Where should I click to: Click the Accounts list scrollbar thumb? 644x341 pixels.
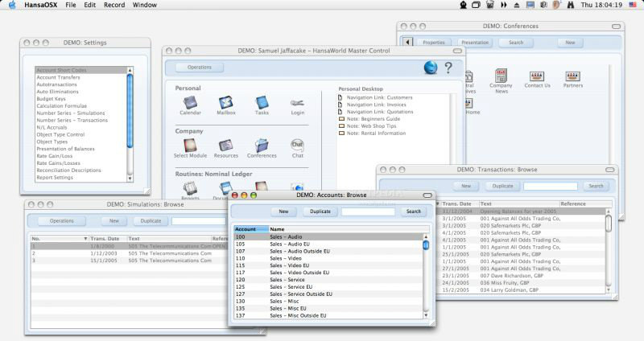pyautogui.click(x=426, y=245)
